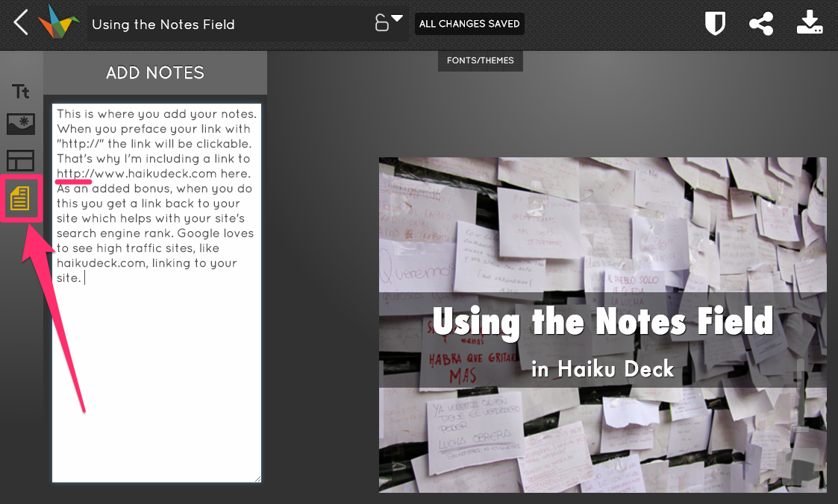Click the back arrow to exit editor
This screenshot has height=504, width=838.
[x=21, y=23]
